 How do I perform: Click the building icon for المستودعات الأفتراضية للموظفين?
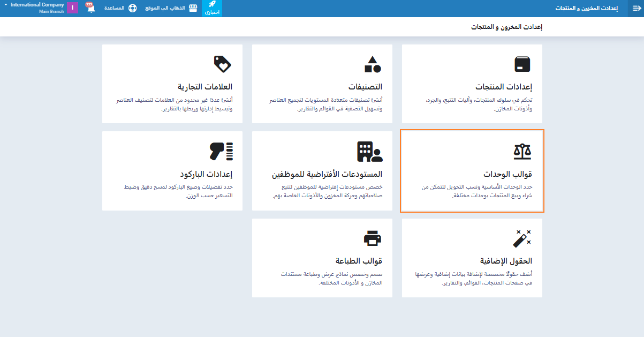click(x=370, y=152)
